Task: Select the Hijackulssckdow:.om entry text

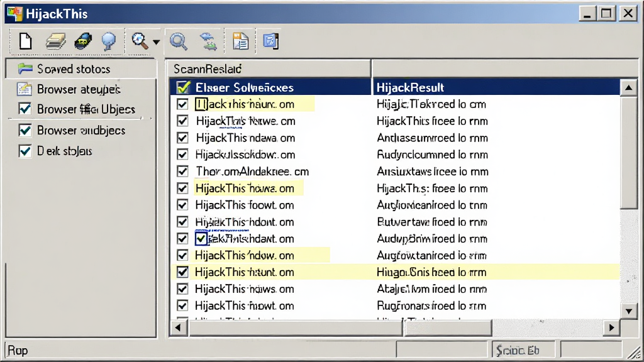Action: tap(245, 155)
